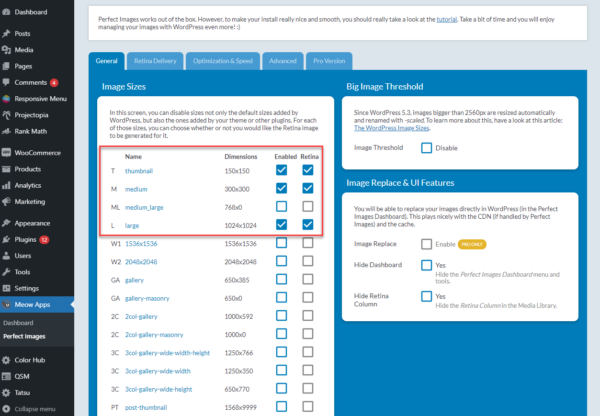Open WooCommerce icon in sidebar
This screenshot has width=600, height=416.
click(x=7, y=153)
